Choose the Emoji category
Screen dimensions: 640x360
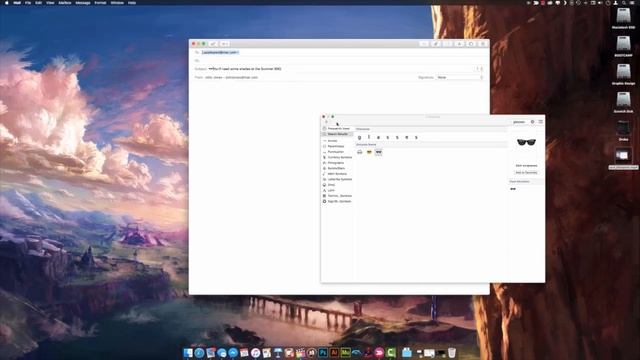[x=337, y=185]
